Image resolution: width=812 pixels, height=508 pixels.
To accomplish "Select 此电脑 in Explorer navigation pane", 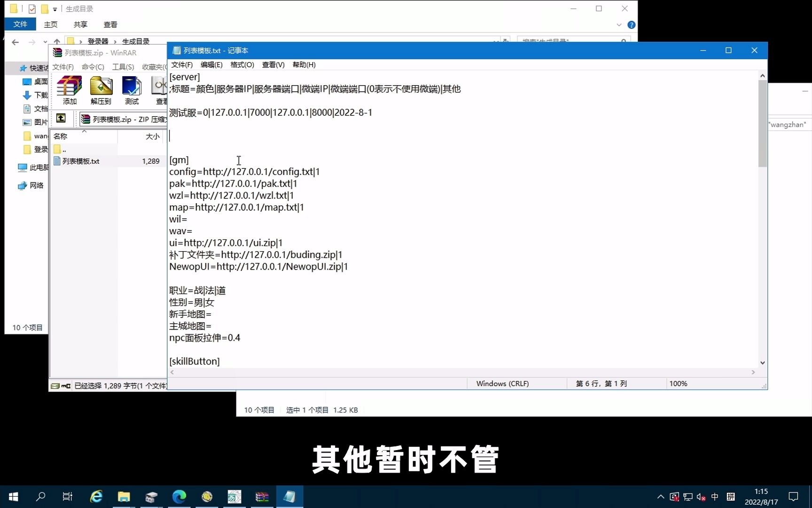I will point(33,167).
